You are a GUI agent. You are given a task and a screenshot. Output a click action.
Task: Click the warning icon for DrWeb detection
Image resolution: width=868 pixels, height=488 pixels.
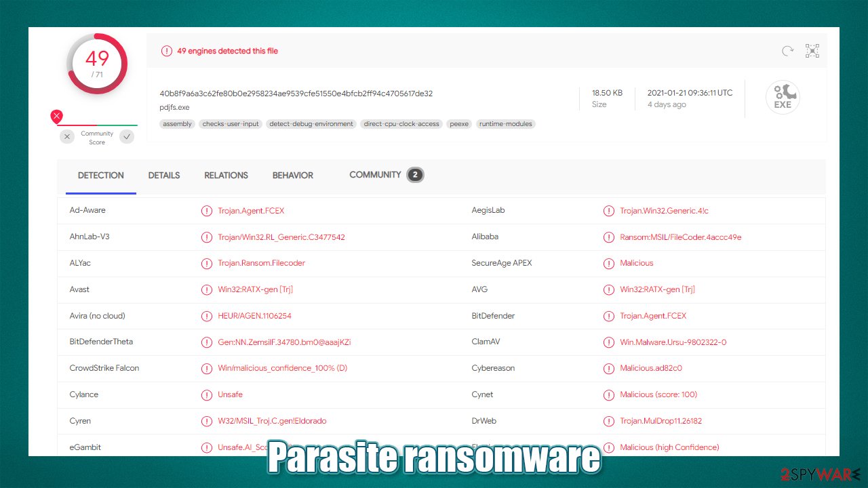[x=608, y=421]
